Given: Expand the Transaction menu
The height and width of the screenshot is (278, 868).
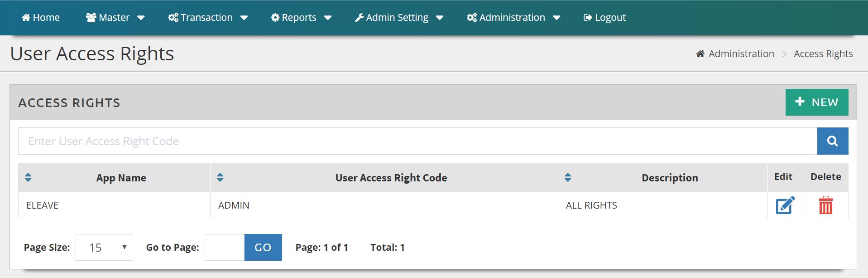Looking at the screenshot, I should pos(208,18).
